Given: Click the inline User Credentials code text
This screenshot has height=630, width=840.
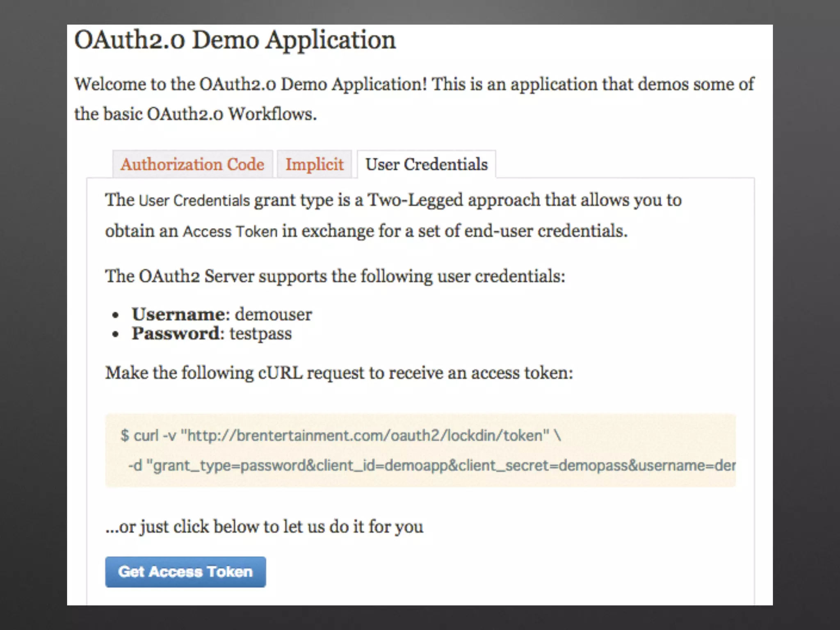Looking at the screenshot, I should pyautogui.click(x=194, y=201).
